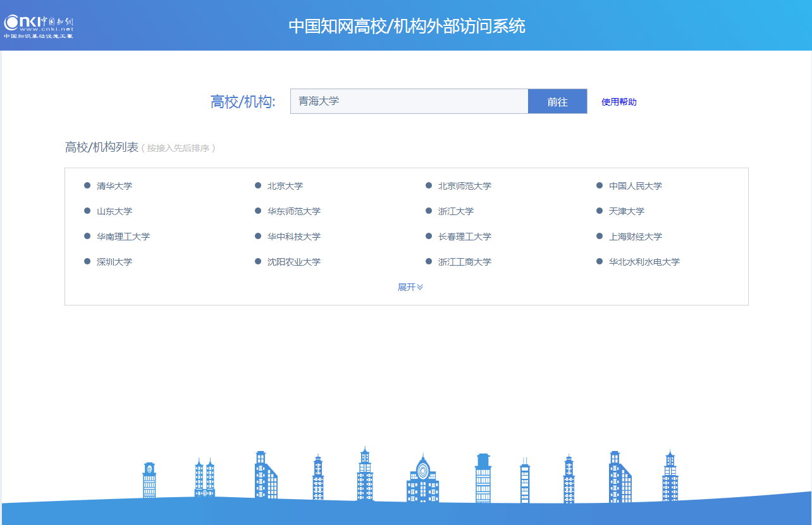Select 北京大学 from the list
This screenshot has height=525, width=812.
[285, 186]
